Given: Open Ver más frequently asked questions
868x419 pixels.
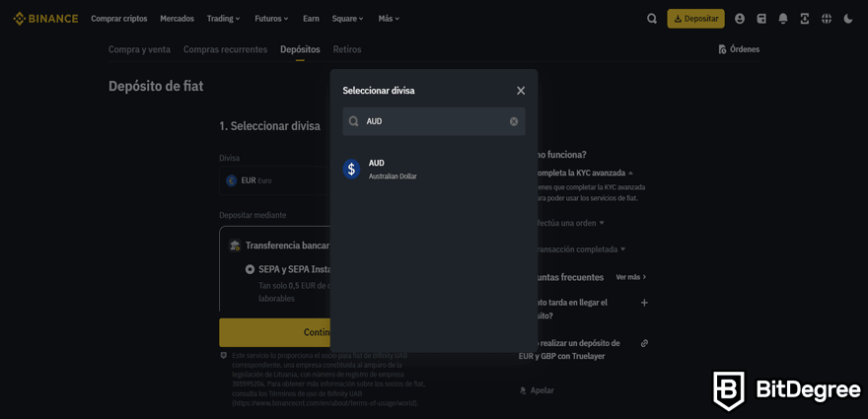Looking at the screenshot, I should [631, 277].
